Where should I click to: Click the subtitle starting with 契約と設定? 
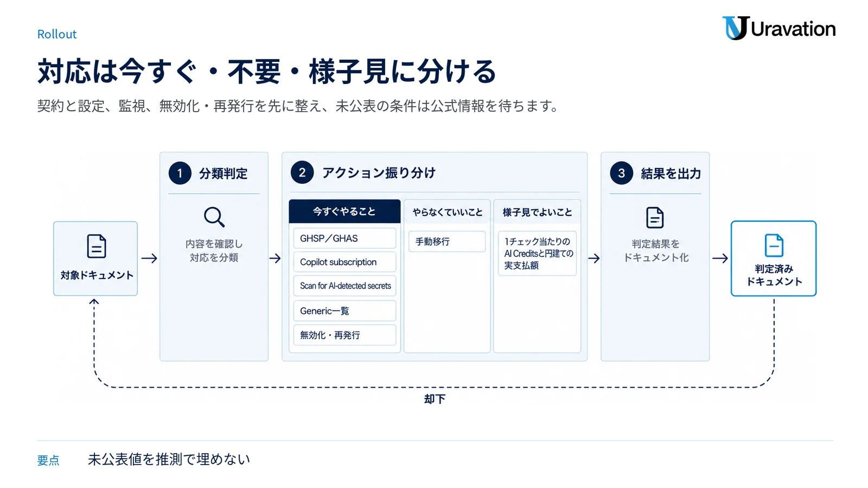point(298,106)
